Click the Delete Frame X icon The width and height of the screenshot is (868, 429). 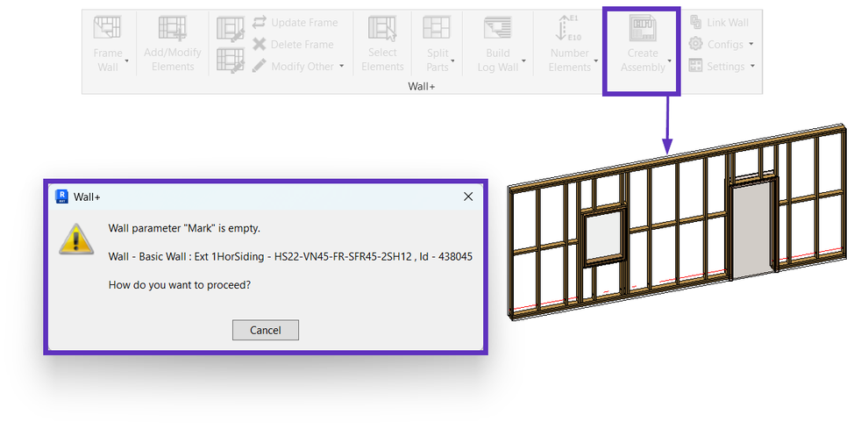(259, 45)
